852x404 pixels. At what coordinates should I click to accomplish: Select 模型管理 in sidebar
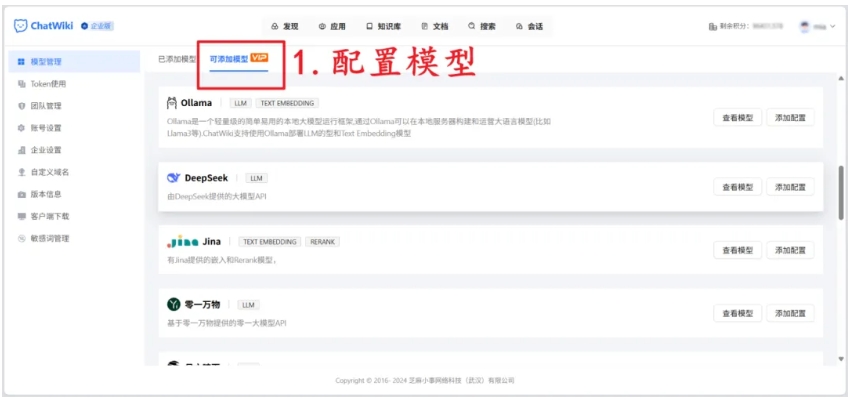74,62
